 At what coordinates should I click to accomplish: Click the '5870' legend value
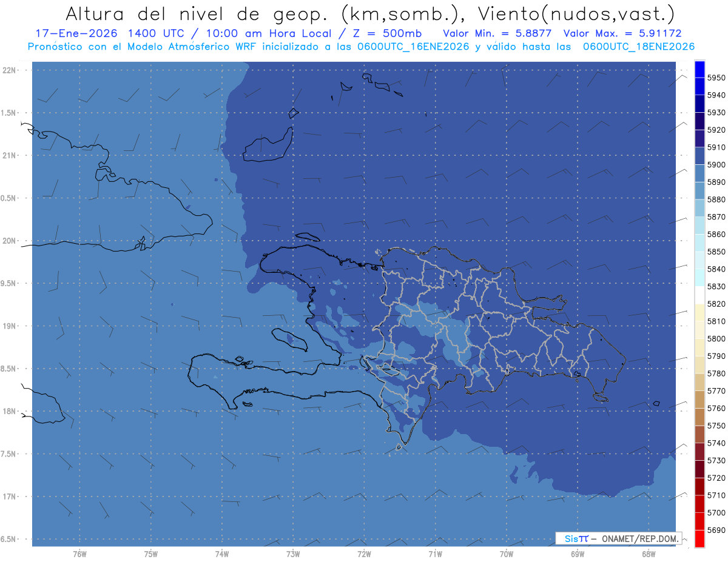(716, 217)
